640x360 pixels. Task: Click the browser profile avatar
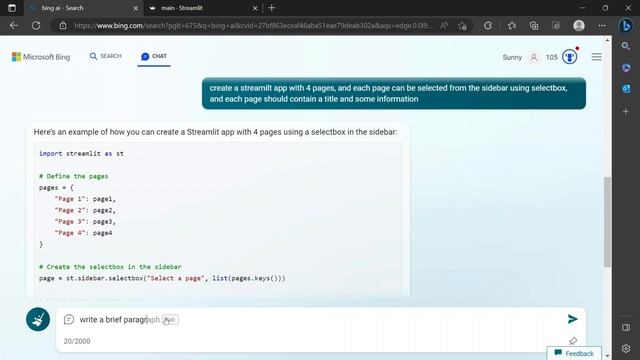pos(579,26)
